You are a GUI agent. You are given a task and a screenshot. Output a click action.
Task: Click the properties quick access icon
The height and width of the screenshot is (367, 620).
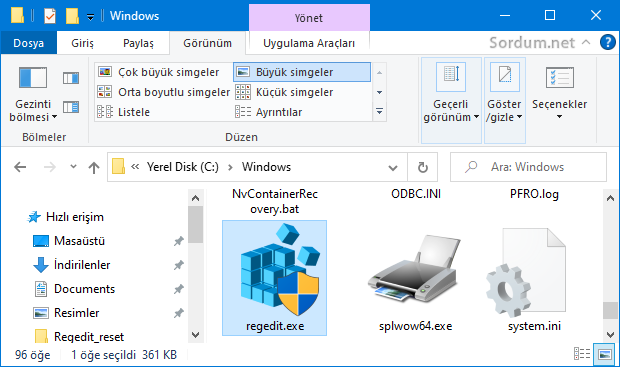pos(50,16)
